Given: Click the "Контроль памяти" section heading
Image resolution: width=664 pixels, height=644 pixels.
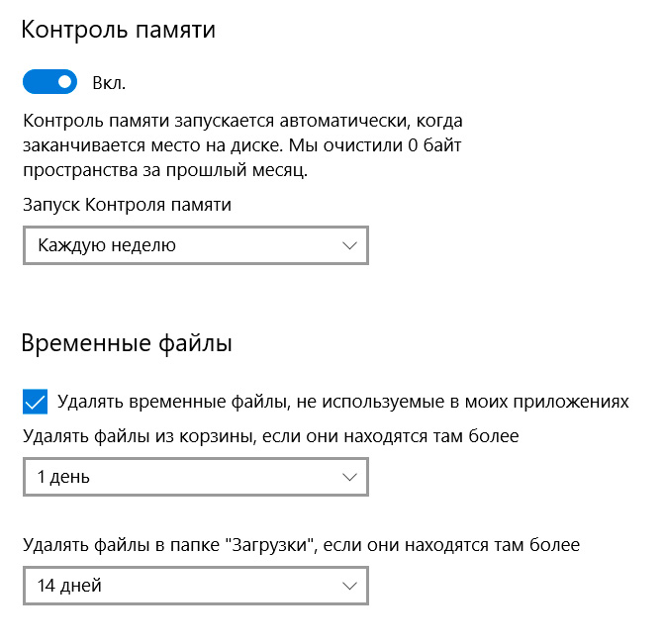Looking at the screenshot, I should pos(119,31).
